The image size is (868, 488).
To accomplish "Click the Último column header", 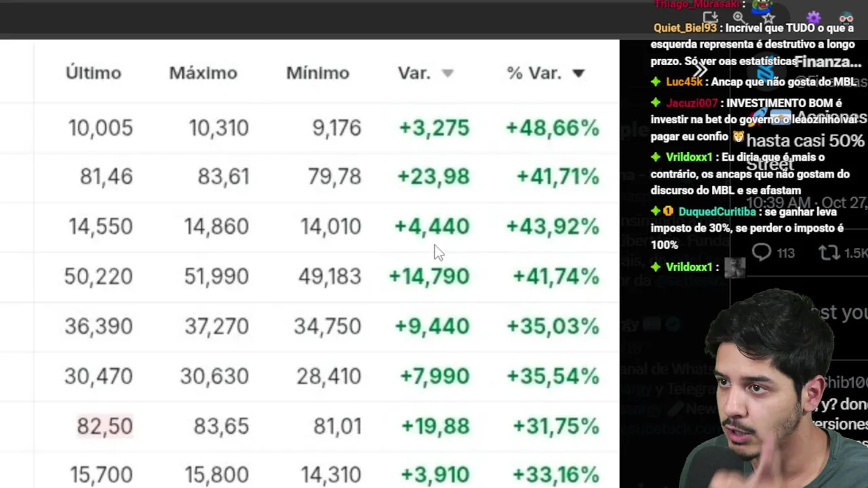I will click(x=93, y=73).
